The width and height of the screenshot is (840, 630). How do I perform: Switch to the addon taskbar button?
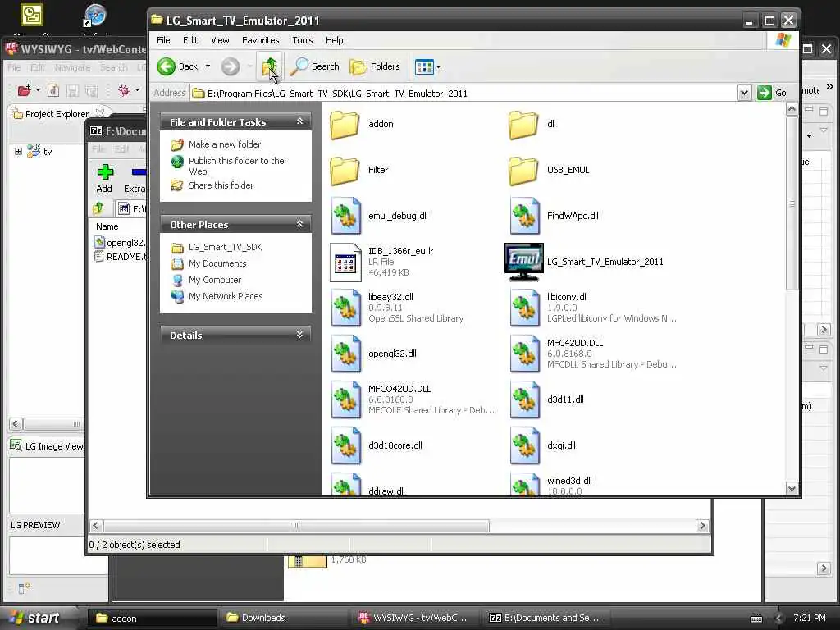(153, 619)
